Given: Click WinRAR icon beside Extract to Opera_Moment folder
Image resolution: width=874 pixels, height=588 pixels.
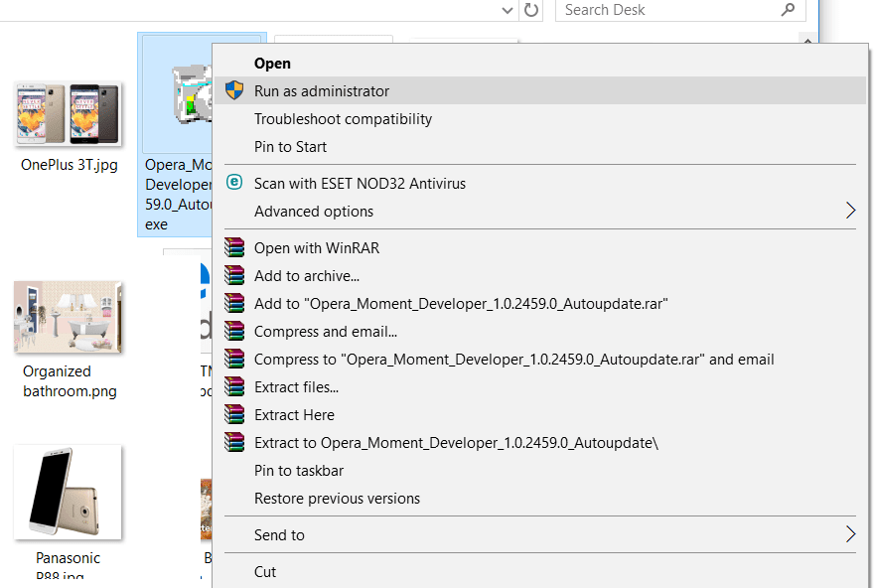Looking at the screenshot, I should point(234,443).
